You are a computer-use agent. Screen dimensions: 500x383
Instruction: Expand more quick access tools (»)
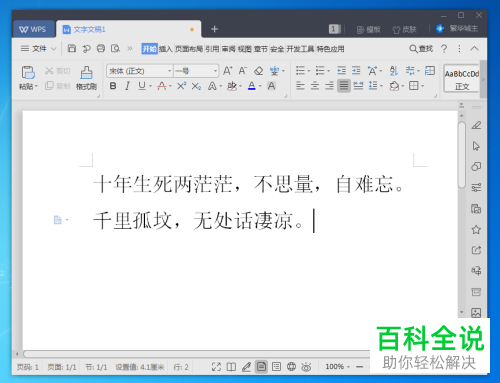coord(130,49)
